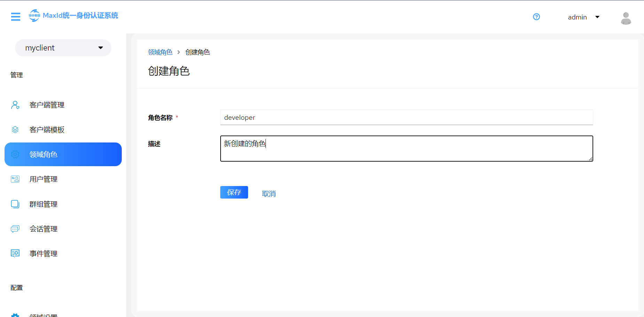This screenshot has height=317, width=644.
Task: Click the 创建角色 breadcrumb text
Action: tap(198, 52)
